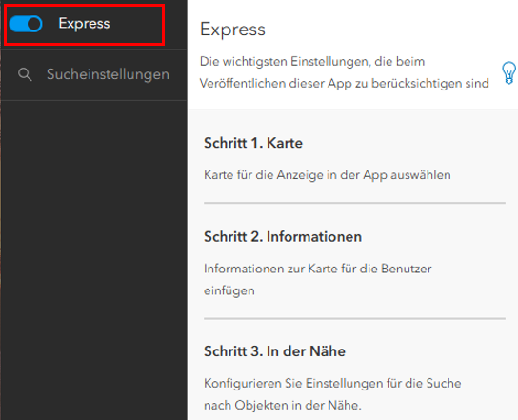Open Schritt 3. In der Nähe
This screenshot has width=518, height=420.
[x=274, y=351]
